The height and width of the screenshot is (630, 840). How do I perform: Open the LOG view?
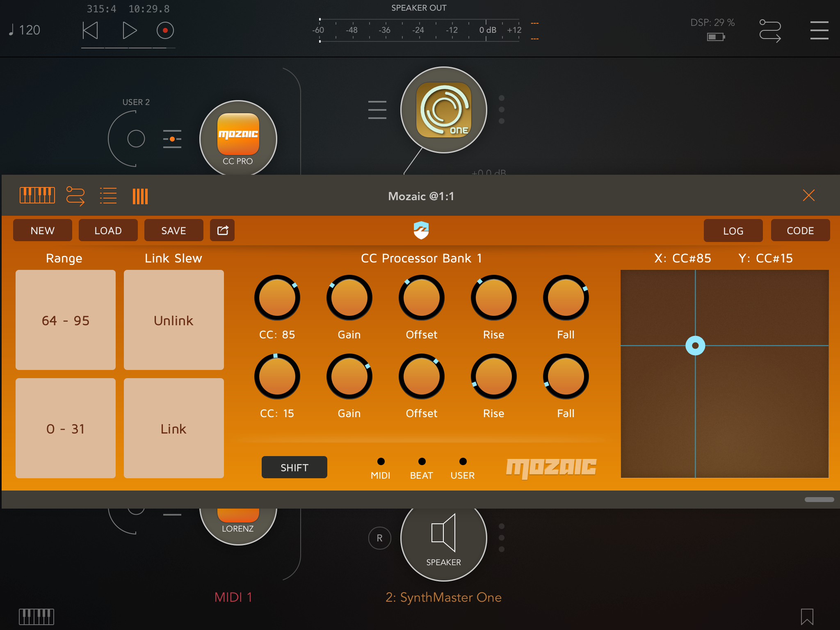click(x=733, y=231)
